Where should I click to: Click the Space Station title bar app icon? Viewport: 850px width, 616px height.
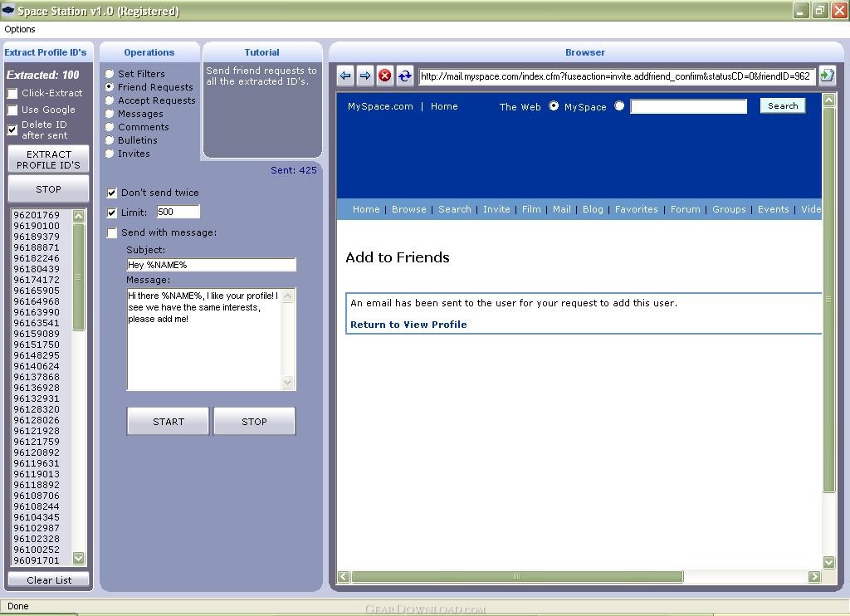(x=8, y=10)
